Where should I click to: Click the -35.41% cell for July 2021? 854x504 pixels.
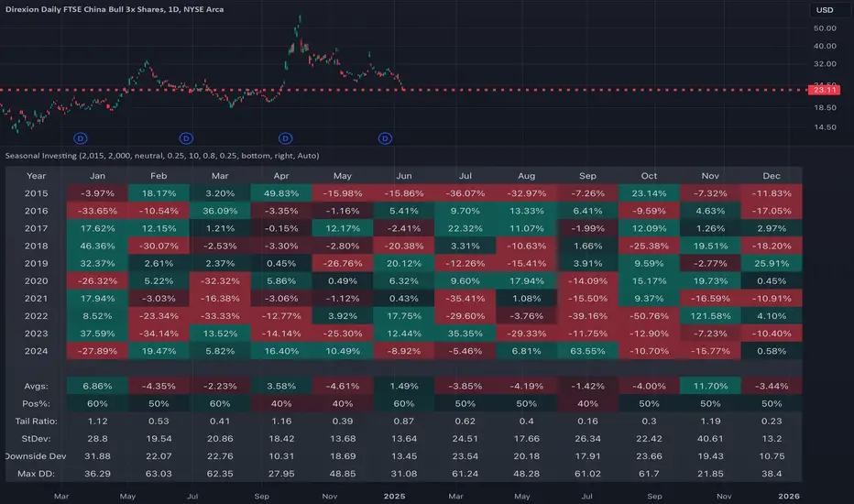click(x=465, y=299)
